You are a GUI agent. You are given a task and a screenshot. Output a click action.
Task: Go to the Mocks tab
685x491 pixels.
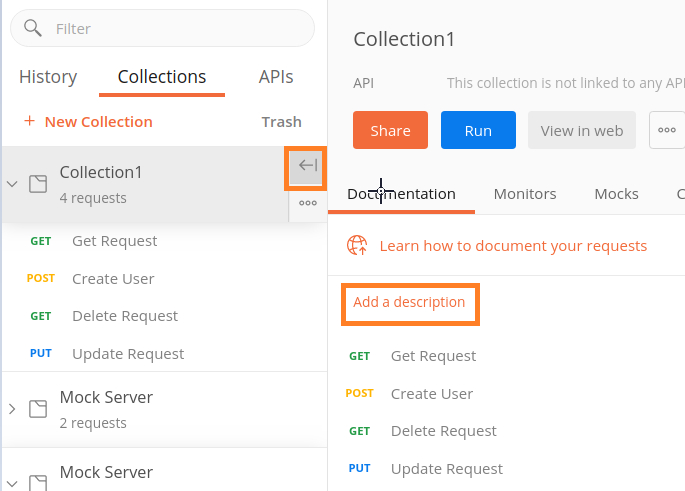click(x=616, y=194)
